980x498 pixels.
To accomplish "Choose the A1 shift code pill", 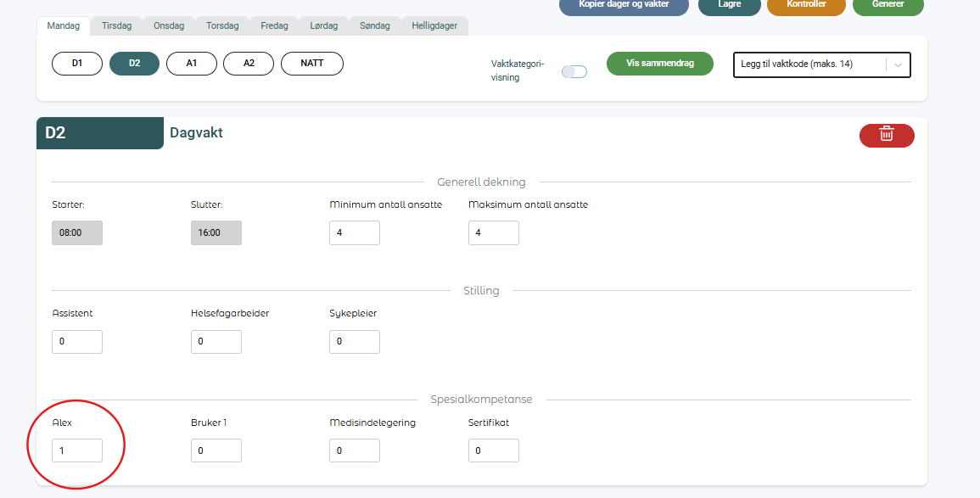I will [x=191, y=64].
